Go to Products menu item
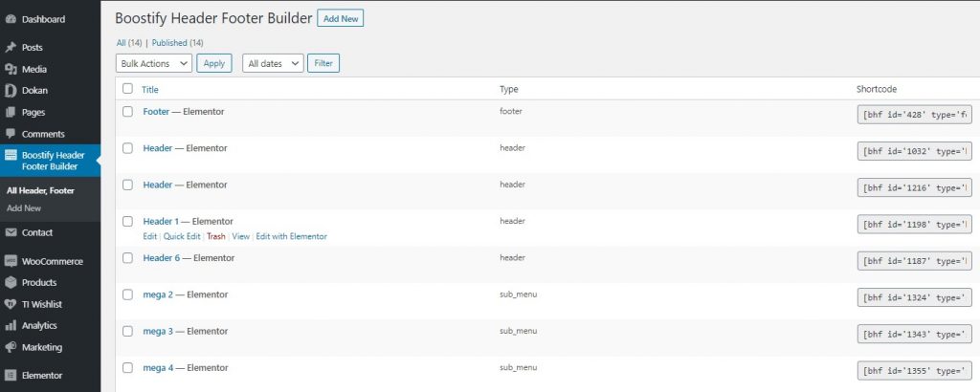Screen dimensions: 980x392 coord(38,283)
